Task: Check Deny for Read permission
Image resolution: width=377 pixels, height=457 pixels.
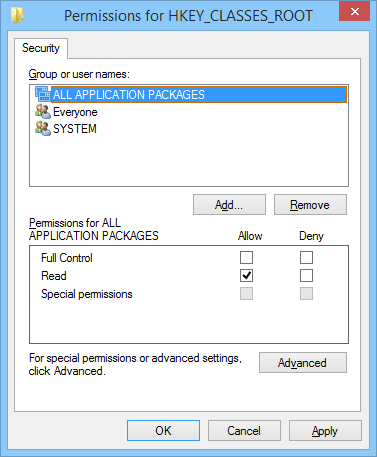Action: (x=306, y=276)
